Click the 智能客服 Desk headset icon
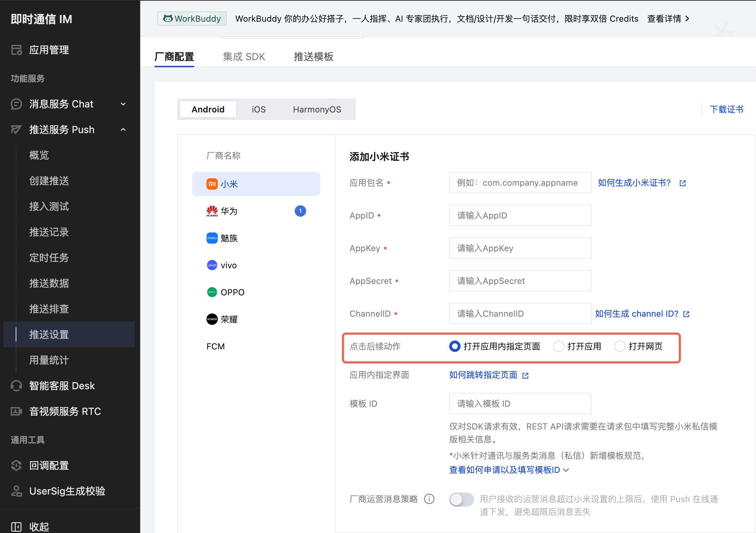756x533 pixels. coord(16,386)
